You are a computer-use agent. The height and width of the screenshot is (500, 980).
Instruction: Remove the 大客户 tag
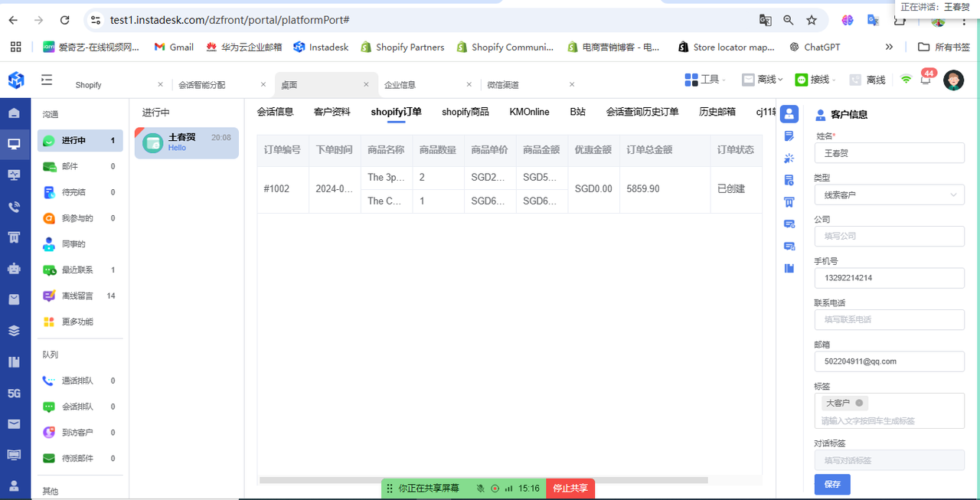pos(859,403)
